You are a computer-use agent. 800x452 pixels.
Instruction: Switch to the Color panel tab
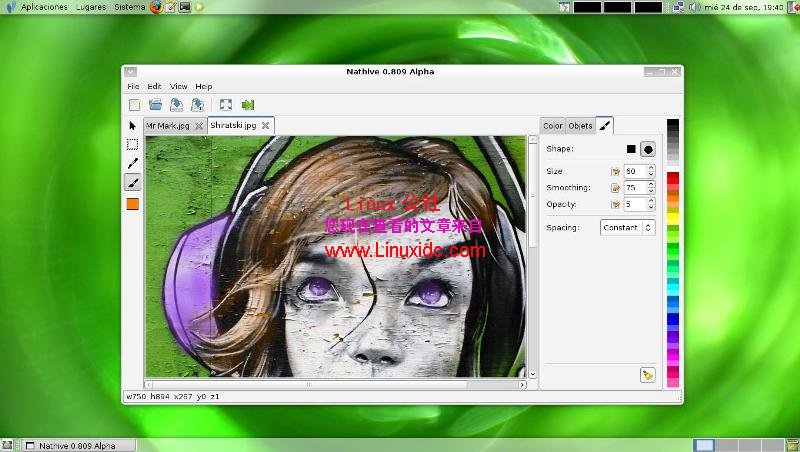553,126
